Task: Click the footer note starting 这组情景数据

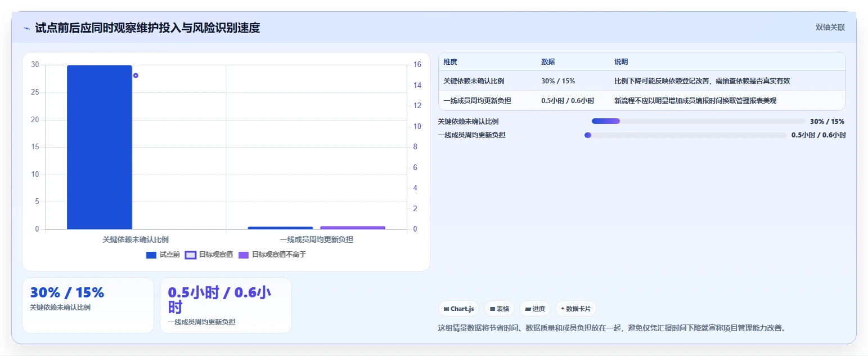Action: pos(611,328)
